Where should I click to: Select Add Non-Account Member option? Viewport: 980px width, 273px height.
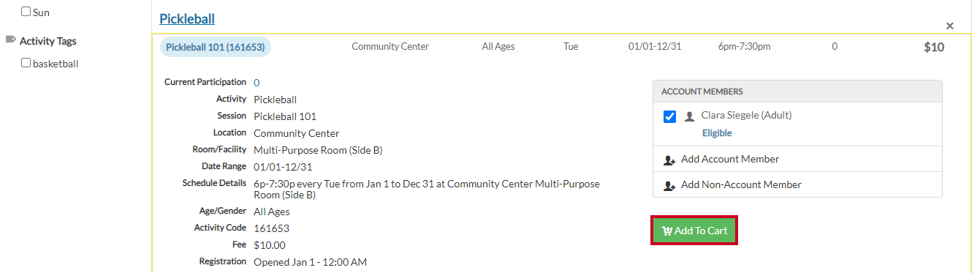click(741, 184)
